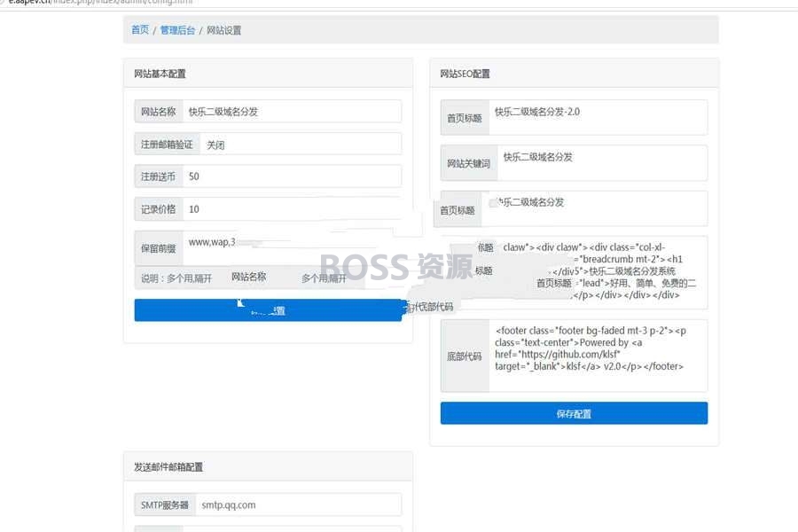Go to 管理后台 breadcrumb link
The image size is (798, 532).
point(177,30)
